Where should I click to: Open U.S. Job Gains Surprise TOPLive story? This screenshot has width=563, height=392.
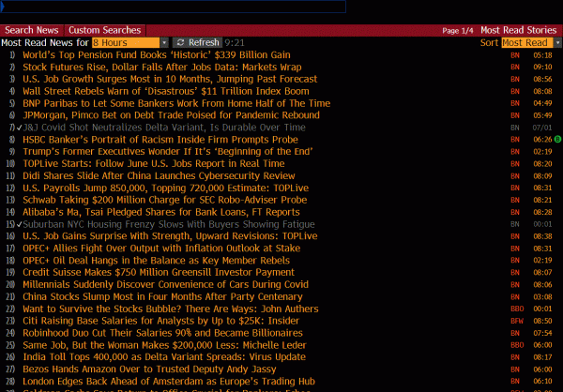click(170, 236)
